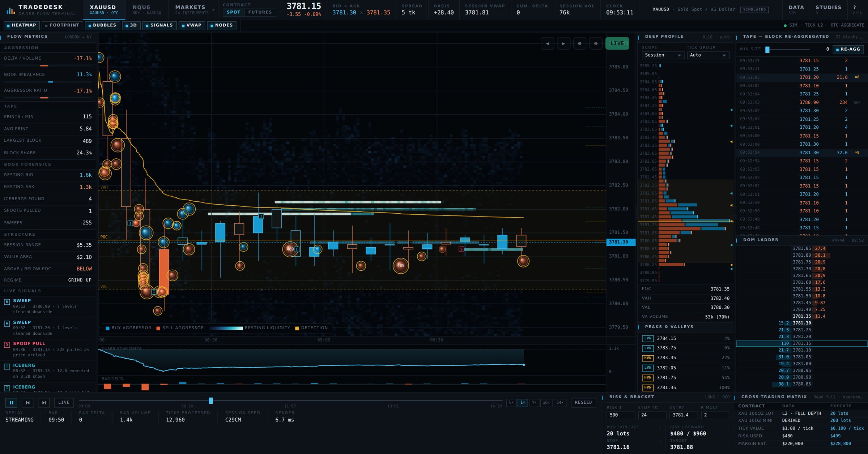Set replay speed to 64x
The height and width of the screenshot is (454, 868).
pos(559,402)
